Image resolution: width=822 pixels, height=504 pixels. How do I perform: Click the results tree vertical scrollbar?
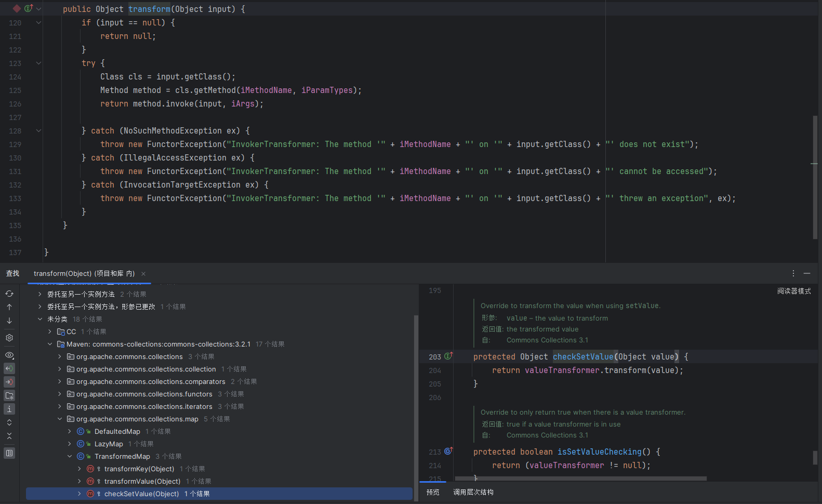tap(416, 408)
